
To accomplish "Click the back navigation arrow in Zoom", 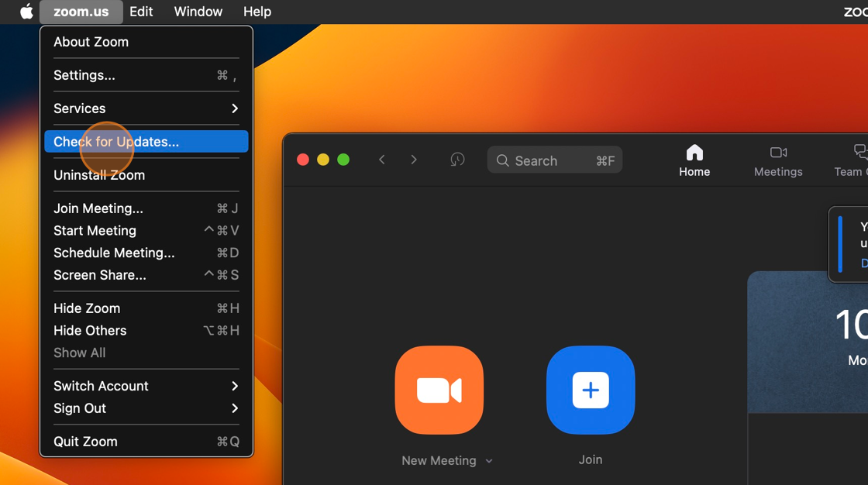I will [382, 160].
